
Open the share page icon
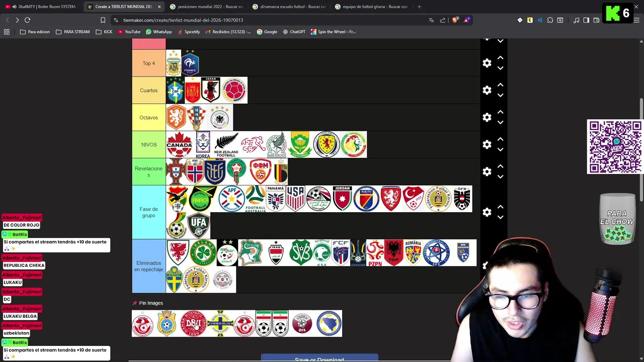443,20
